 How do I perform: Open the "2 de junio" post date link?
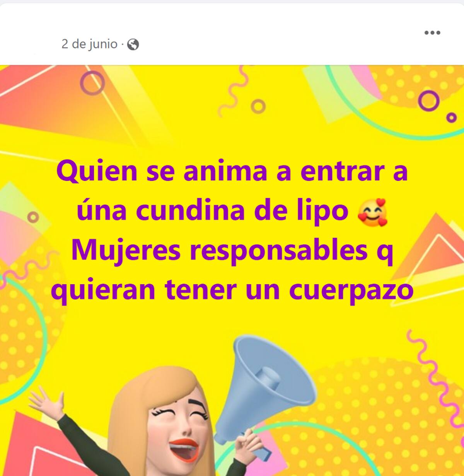pyautogui.click(x=89, y=44)
